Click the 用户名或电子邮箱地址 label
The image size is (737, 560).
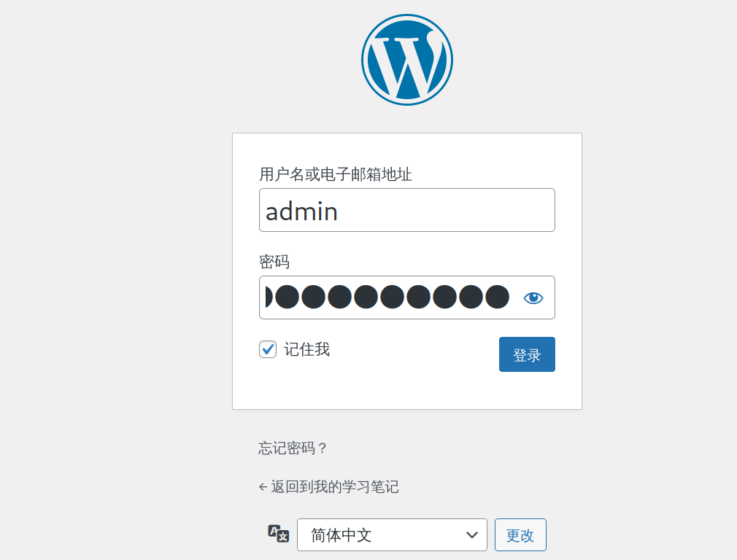coord(336,174)
